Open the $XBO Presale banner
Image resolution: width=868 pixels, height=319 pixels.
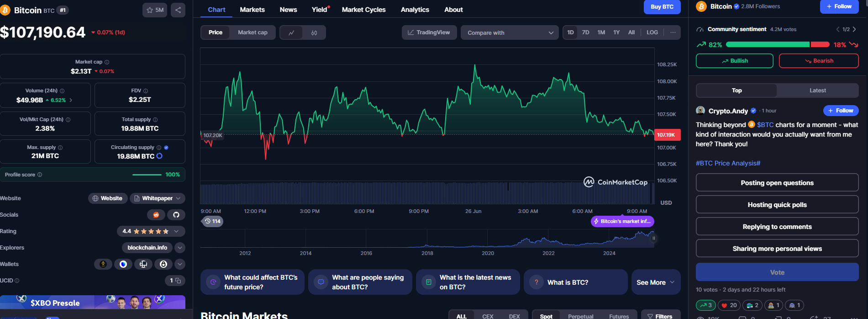(93, 302)
